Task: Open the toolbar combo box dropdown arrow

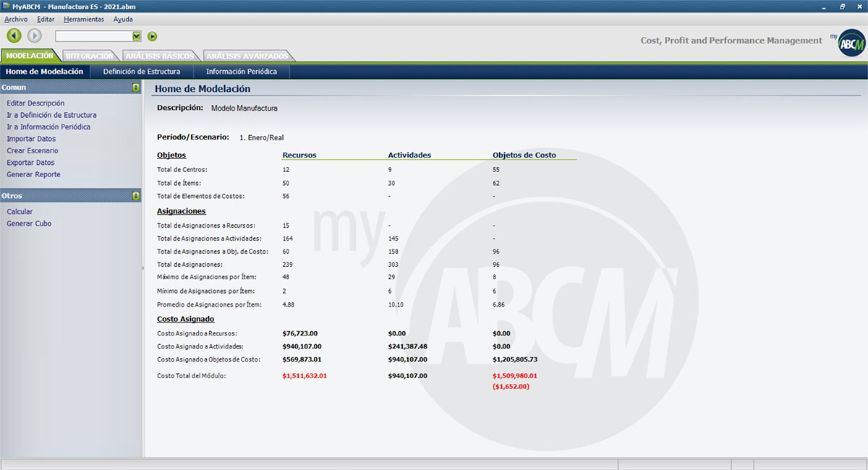Action: pyautogui.click(x=137, y=36)
